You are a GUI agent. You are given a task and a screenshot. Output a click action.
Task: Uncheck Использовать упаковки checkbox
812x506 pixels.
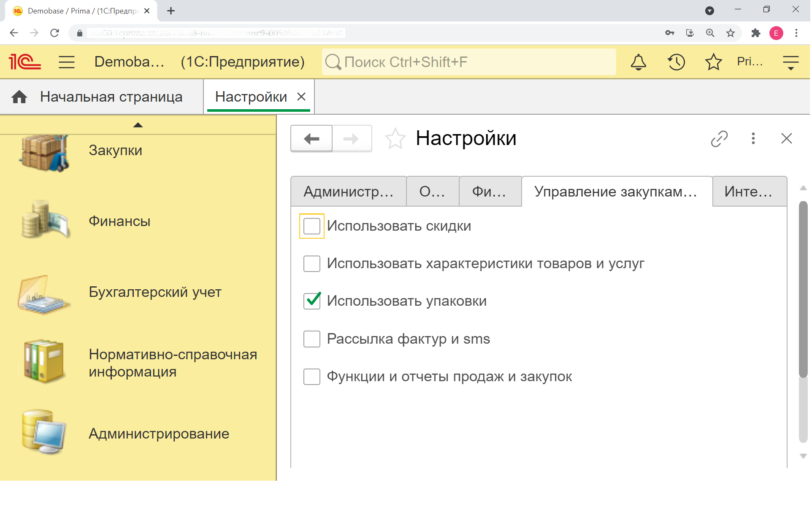[x=312, y=301]
